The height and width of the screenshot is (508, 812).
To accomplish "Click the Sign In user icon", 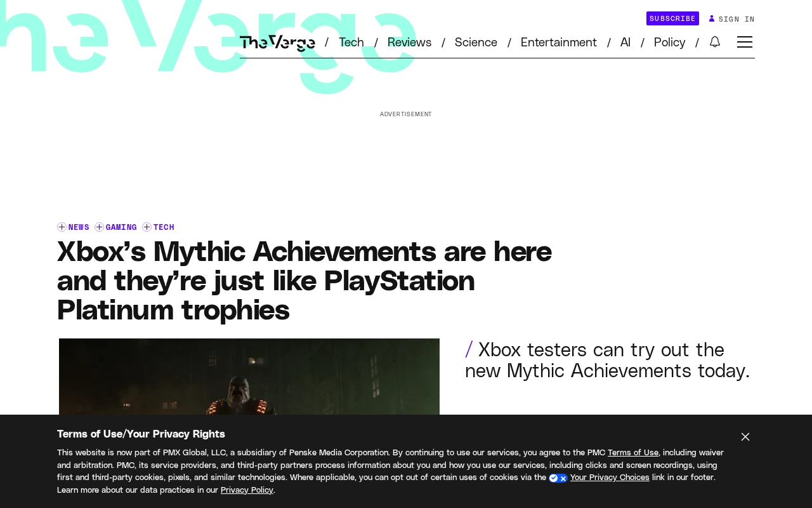I will pyautogui.click(x=712, y=18).
